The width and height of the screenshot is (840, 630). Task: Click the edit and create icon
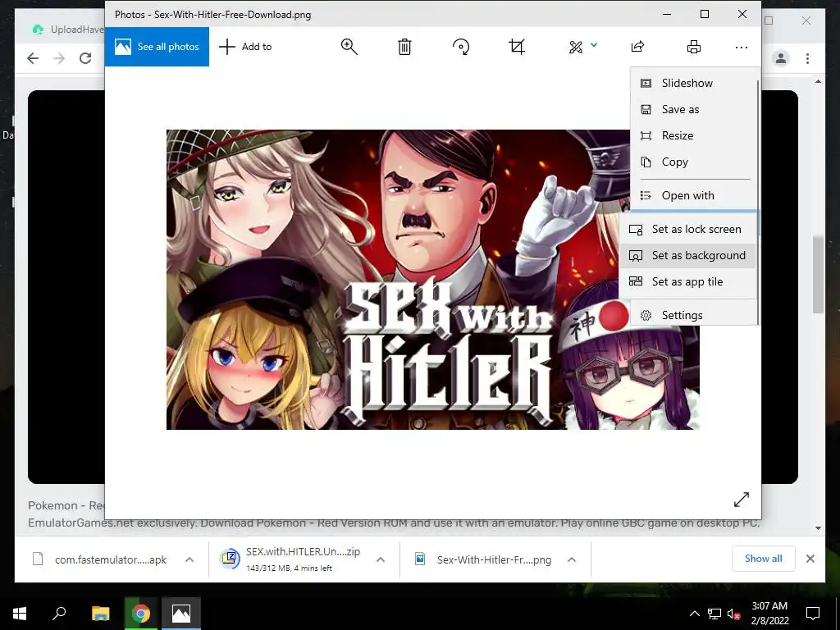point(576,47)
